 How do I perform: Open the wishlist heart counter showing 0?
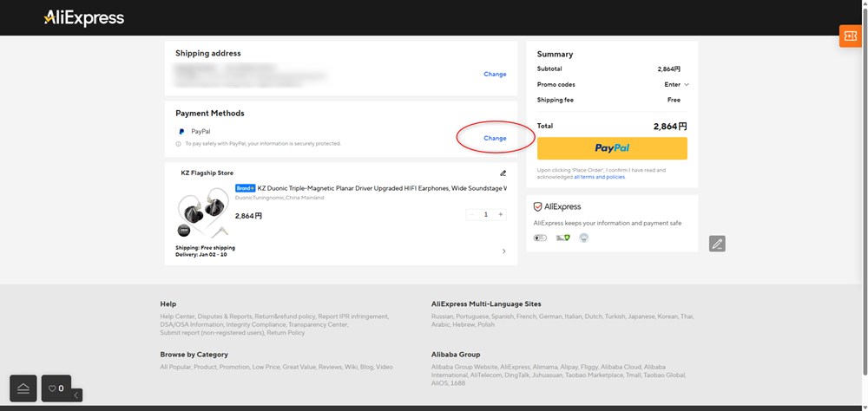point(56,388)
